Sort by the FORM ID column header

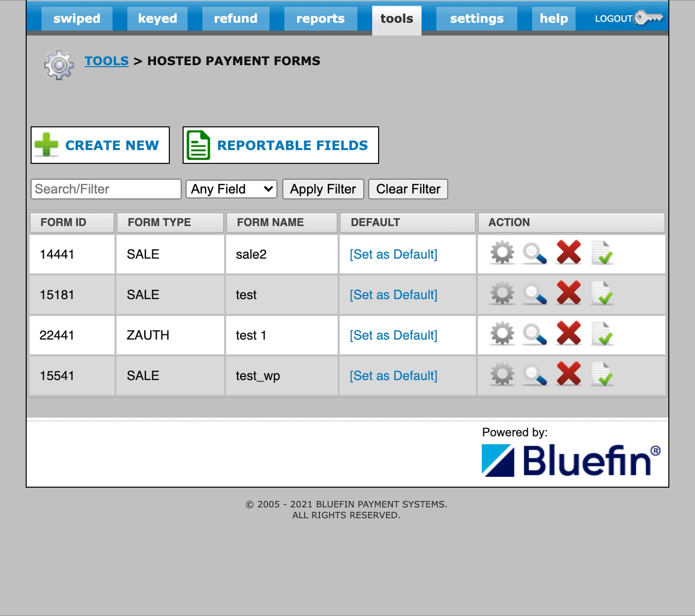click(x=72, y=223)
